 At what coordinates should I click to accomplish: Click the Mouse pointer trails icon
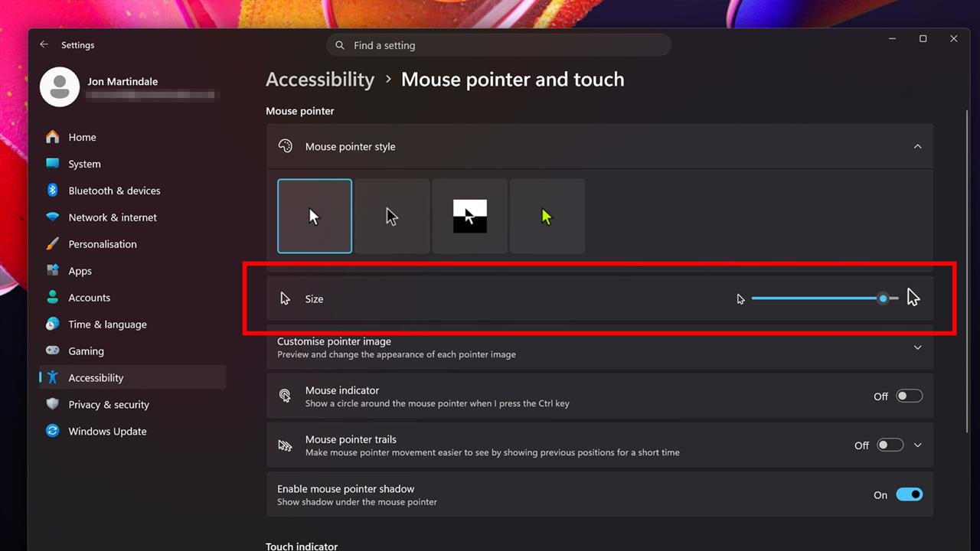tap(285, 445)
